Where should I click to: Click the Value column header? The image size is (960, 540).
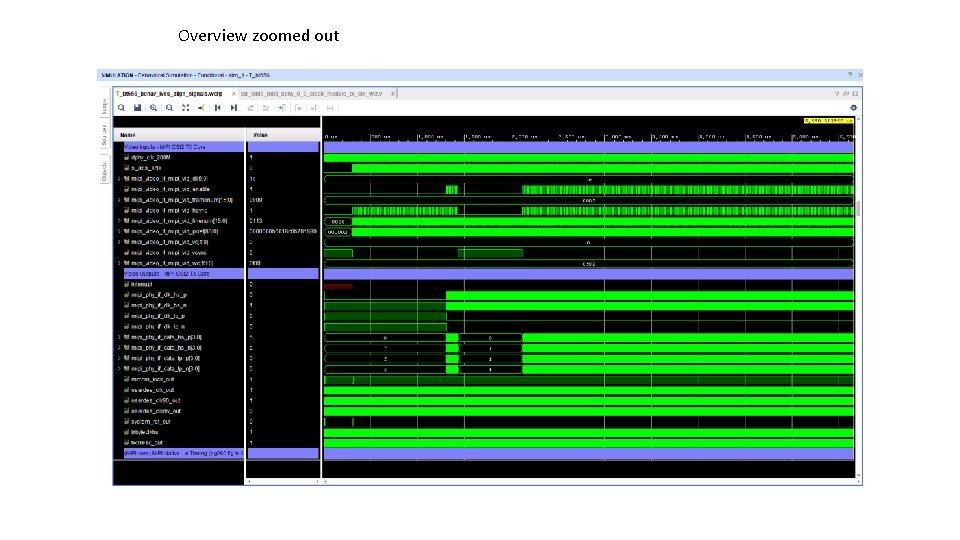(x=283, y=135)
